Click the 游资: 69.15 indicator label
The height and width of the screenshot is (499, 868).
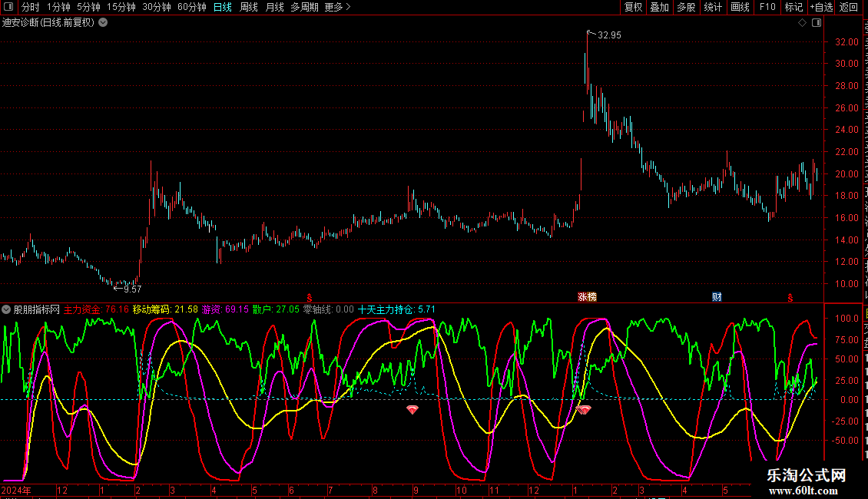click(x=225, y=310)
